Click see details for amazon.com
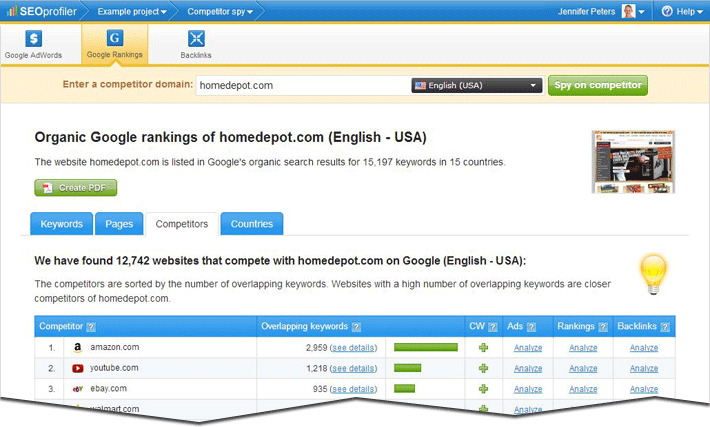This screenshot has height=427, width=710. point(353,348)
